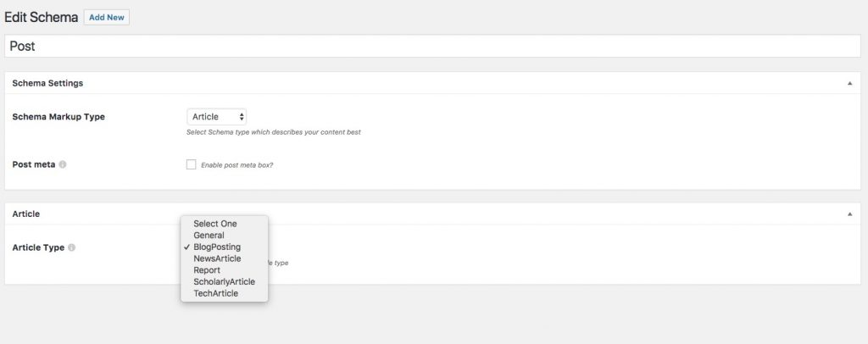868x344 pixels.
Task: Click the Schema Markup Type label
Action: 58,117
